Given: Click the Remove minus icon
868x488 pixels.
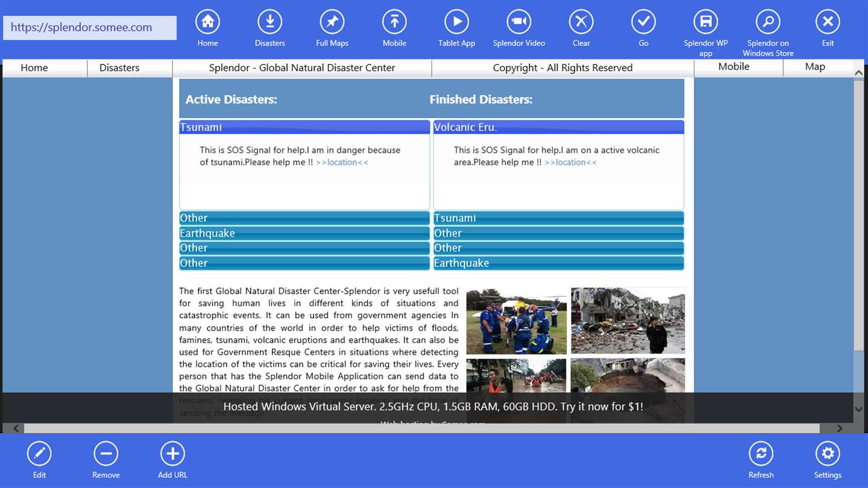Looking at the screenshot, I should coord(106,454).
